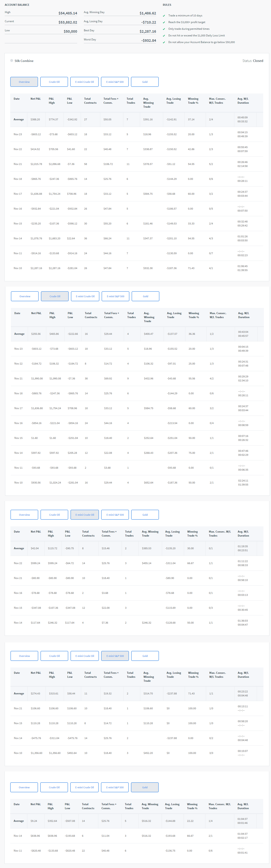Open Gold tab in the row with E-mini S&P 500 highlighted
The image size is (271, 868).
(145, 656)
